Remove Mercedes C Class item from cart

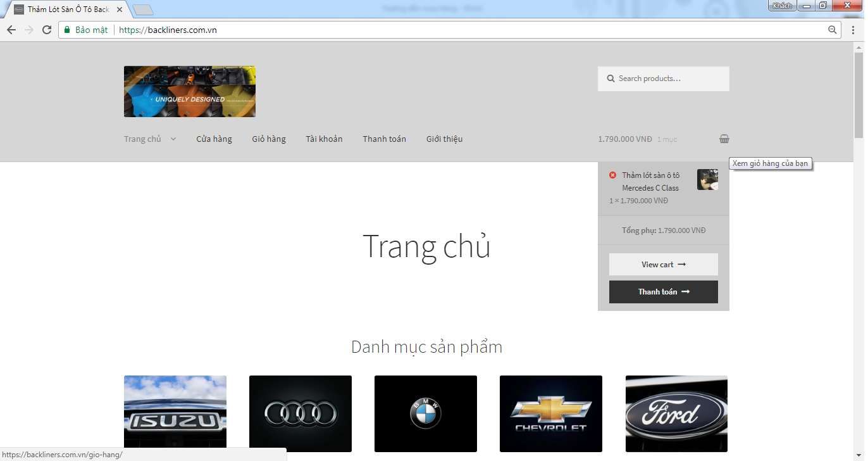coord(612,175)
